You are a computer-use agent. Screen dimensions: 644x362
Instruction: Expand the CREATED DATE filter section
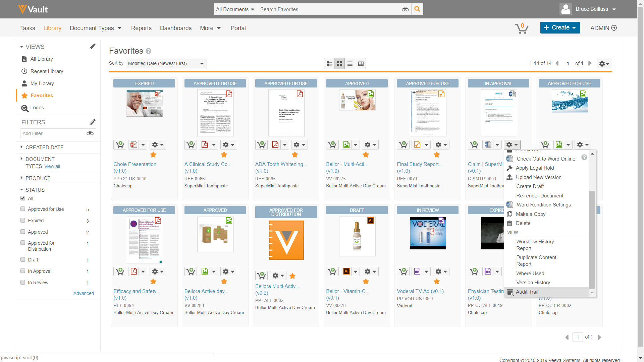pyautogui.click(x=44, y=147)
